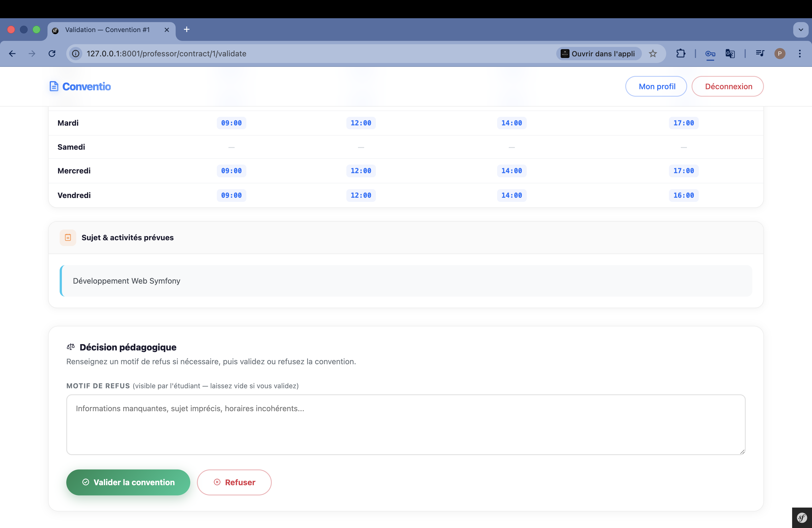Open a new browser tab
The width and height of the screenshot is (812, 528).
(187, 30)
